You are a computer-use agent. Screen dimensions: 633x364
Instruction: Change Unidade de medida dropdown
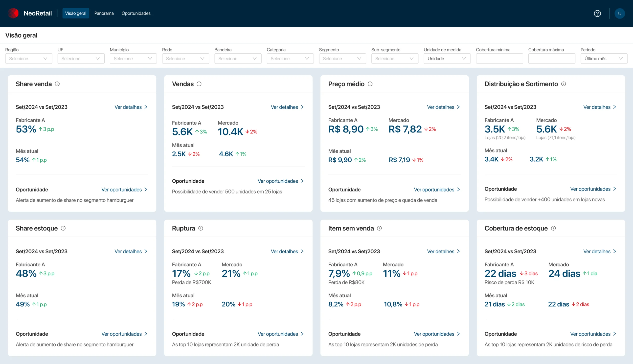tap(447, 59)
